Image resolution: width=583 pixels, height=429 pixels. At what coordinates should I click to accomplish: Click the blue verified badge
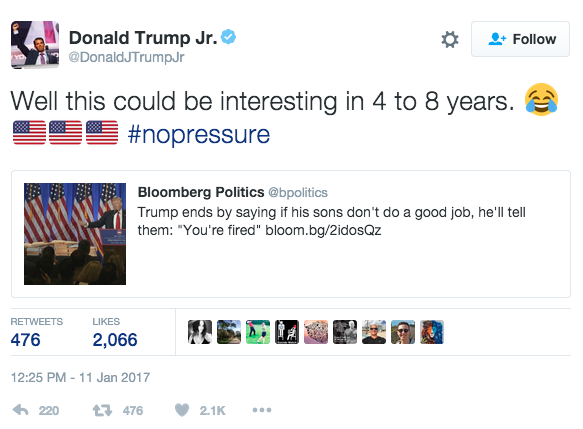tap(228, 37)
